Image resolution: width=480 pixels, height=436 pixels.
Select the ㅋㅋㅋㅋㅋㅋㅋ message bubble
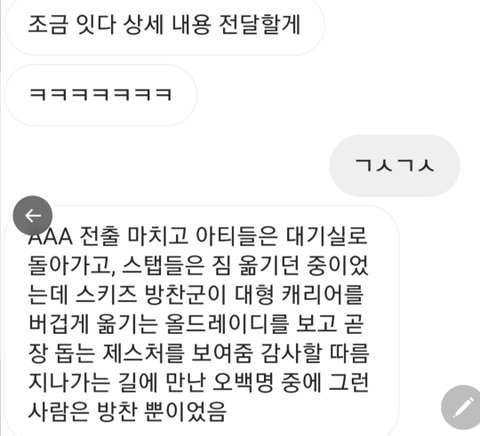pyautogui.click(x=101, y=95)
